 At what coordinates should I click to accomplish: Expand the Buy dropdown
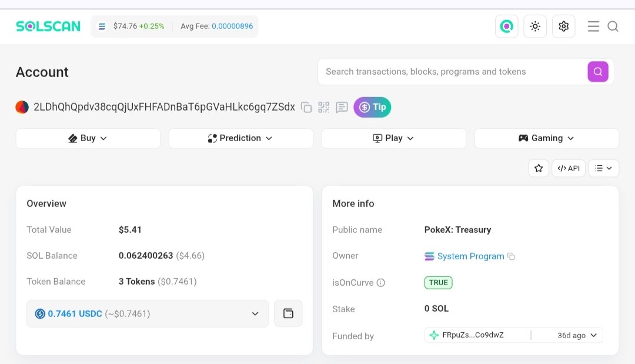tap(88, 138)
